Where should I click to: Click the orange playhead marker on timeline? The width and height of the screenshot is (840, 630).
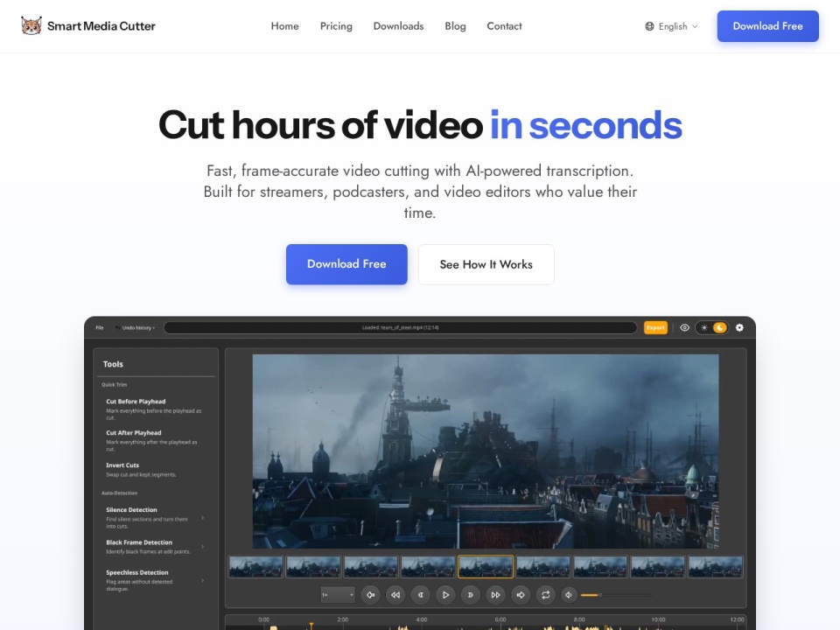click(x=311, y=626)
